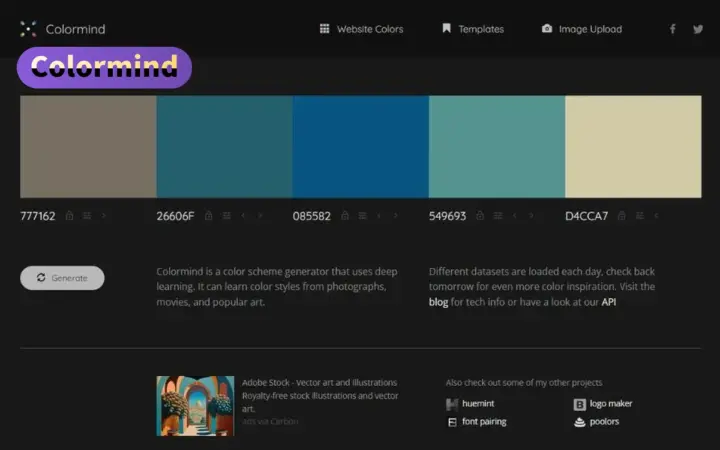Open the logo maker project link
The image size is (720, 450).
pyautogui.click(x=611, y=404)
